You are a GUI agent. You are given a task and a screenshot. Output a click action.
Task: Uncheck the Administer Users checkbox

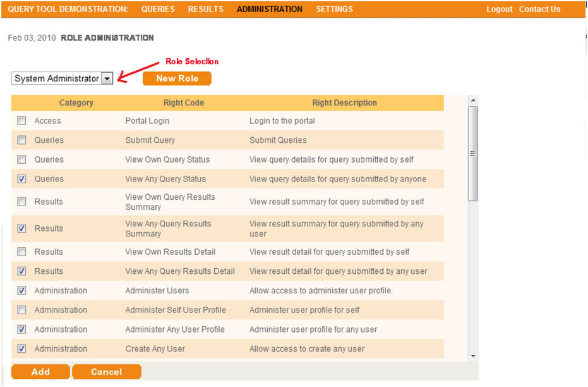tap(22, 291)
